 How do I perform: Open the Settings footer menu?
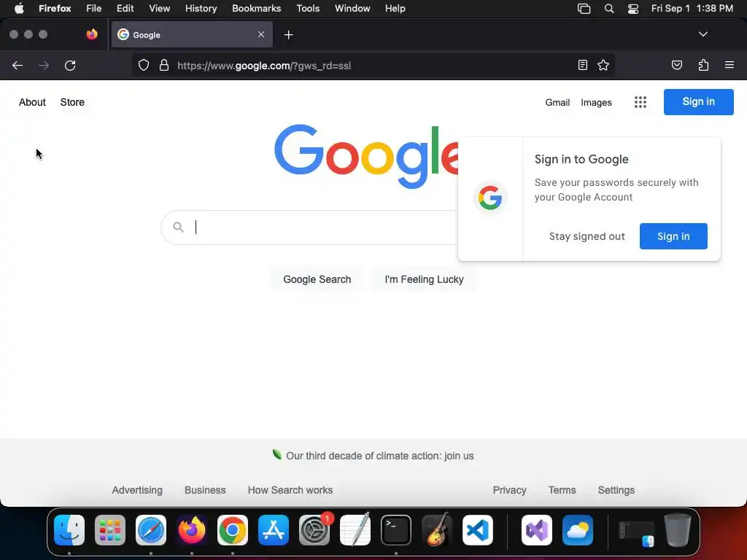tap(616, 490)
